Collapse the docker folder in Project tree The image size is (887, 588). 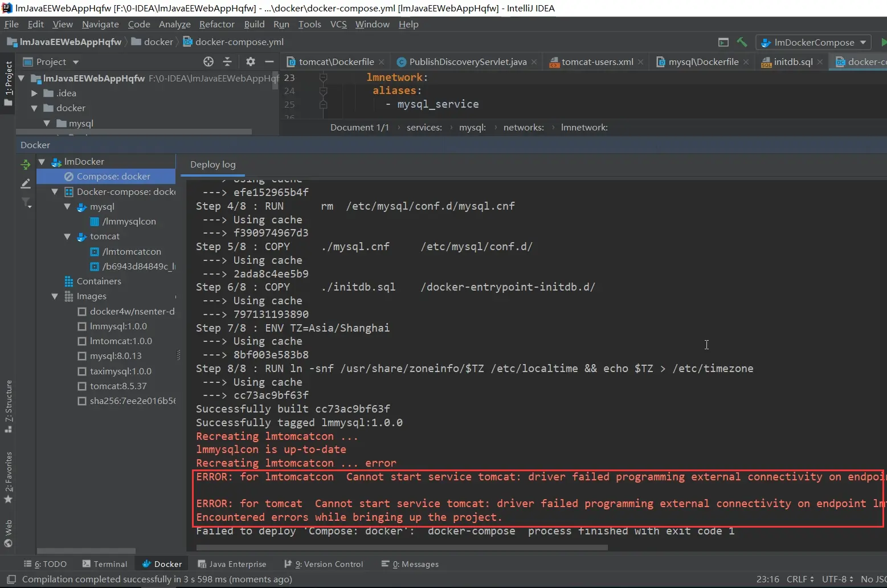point(34,108)
